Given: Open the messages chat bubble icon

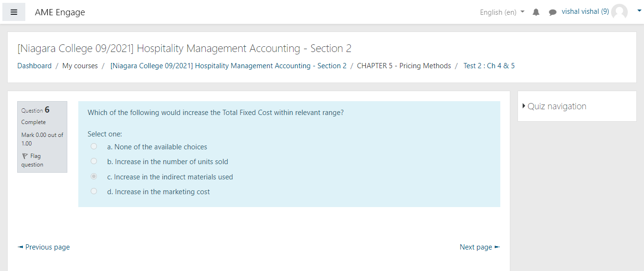Looking at the screenshot, I should click(x=552, y=12).
